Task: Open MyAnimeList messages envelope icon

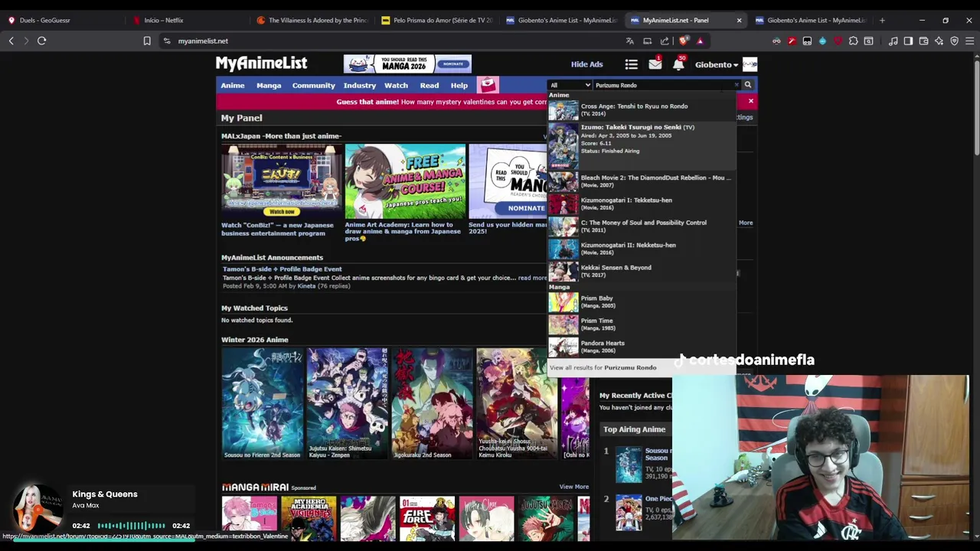Action: [655, 64]
